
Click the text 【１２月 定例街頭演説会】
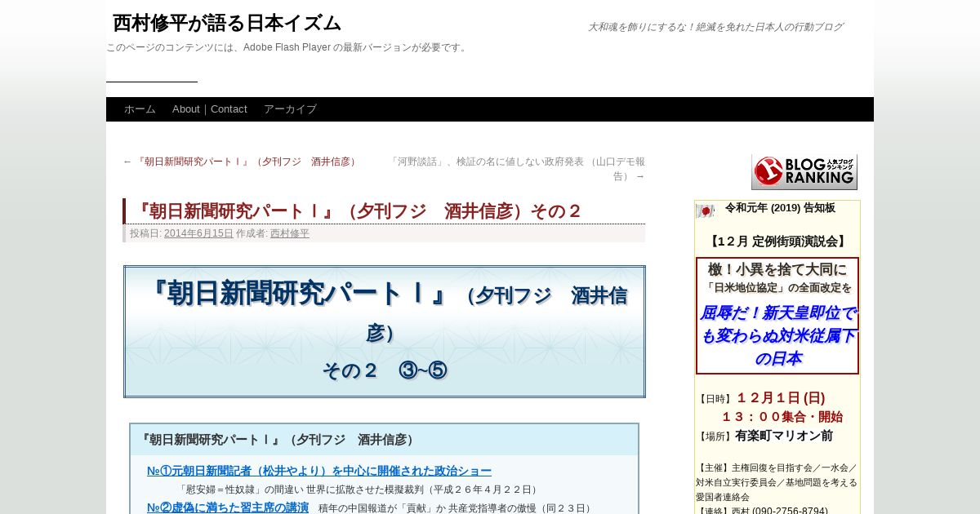point(777,241)
